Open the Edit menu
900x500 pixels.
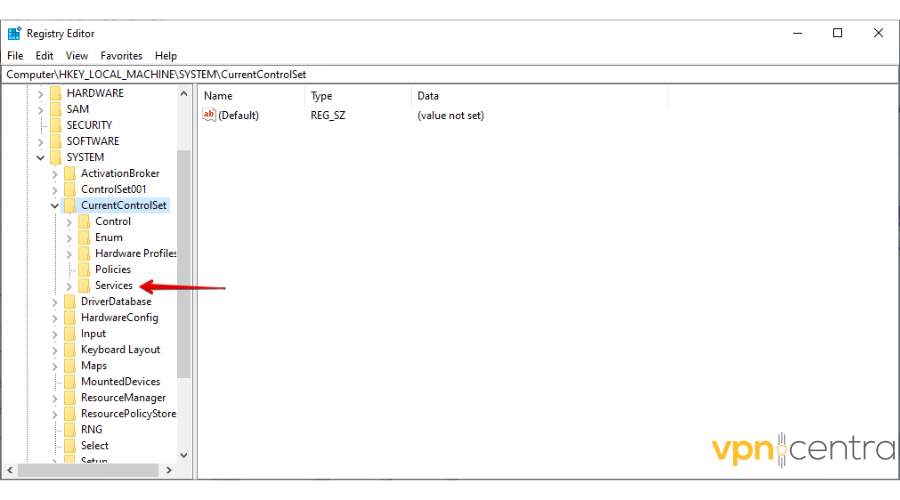click(x=44, y=56)
